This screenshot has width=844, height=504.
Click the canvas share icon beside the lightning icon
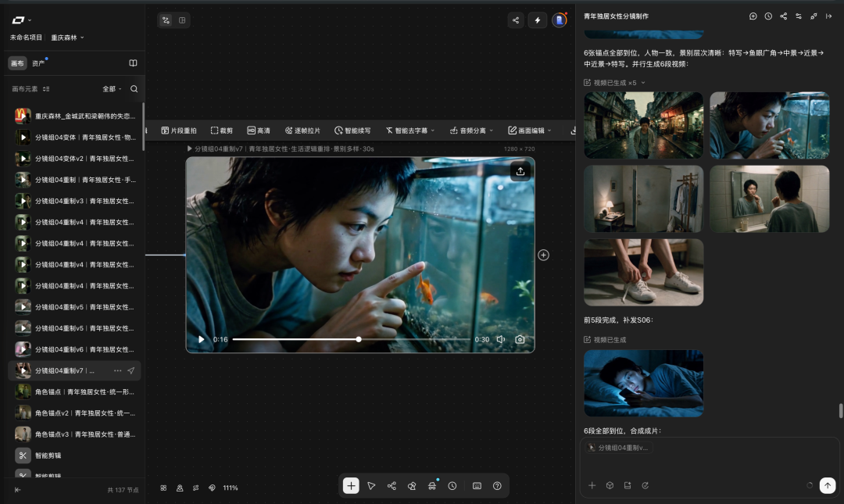[x=516, y=20]
